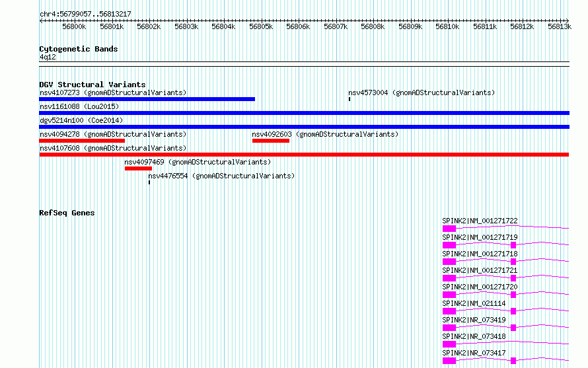The width and height of the screenshot is (588, 368).
Task: Open the dgv5214n100 (Coe2014) label
Action: (81, 120)
